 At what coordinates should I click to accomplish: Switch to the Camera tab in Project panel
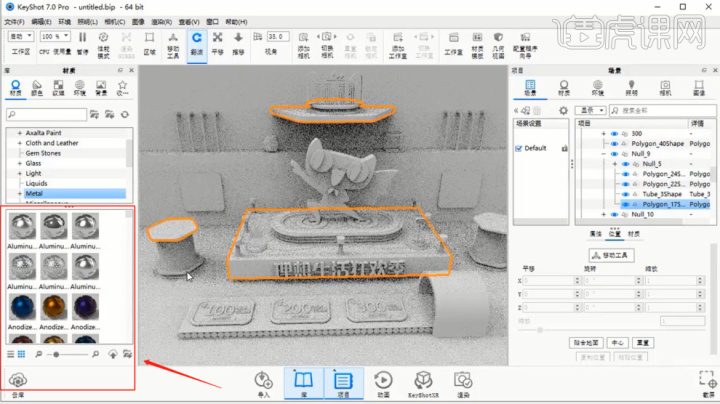[x=665, y=88]
